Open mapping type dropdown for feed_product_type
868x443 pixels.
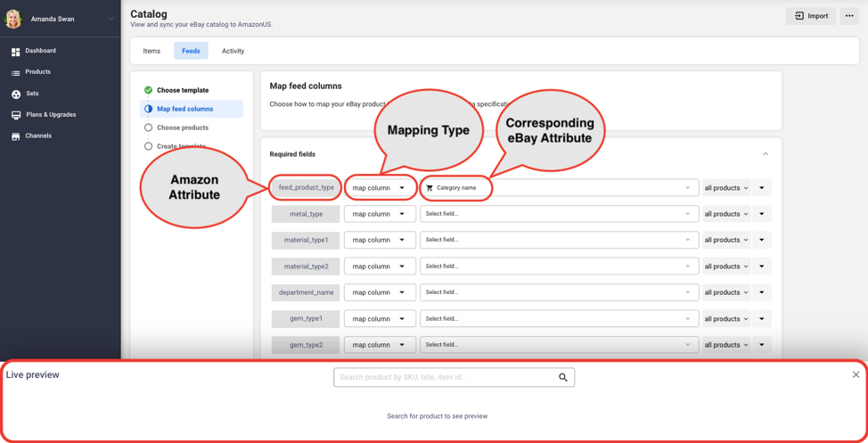[380, 188]
